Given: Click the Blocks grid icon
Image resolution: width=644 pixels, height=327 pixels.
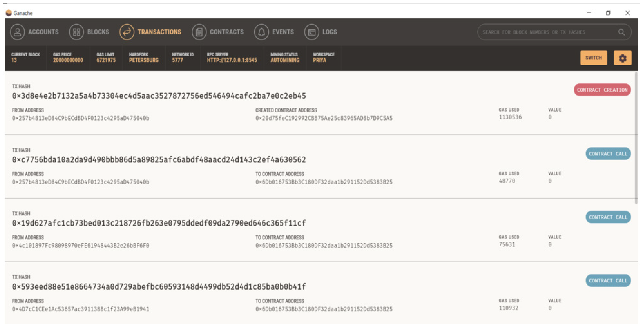Looking at the screenshot, I should (x=76, y=32).
